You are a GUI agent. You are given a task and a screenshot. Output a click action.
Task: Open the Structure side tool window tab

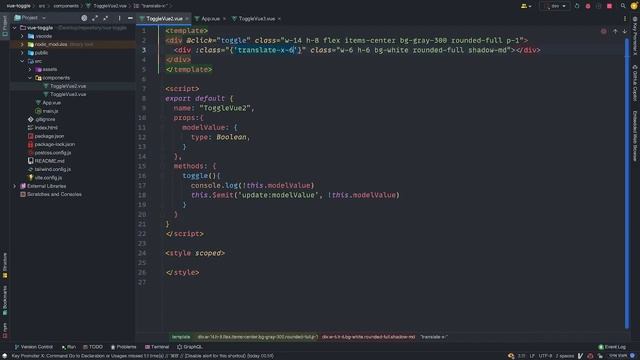(x=5, y=265)
